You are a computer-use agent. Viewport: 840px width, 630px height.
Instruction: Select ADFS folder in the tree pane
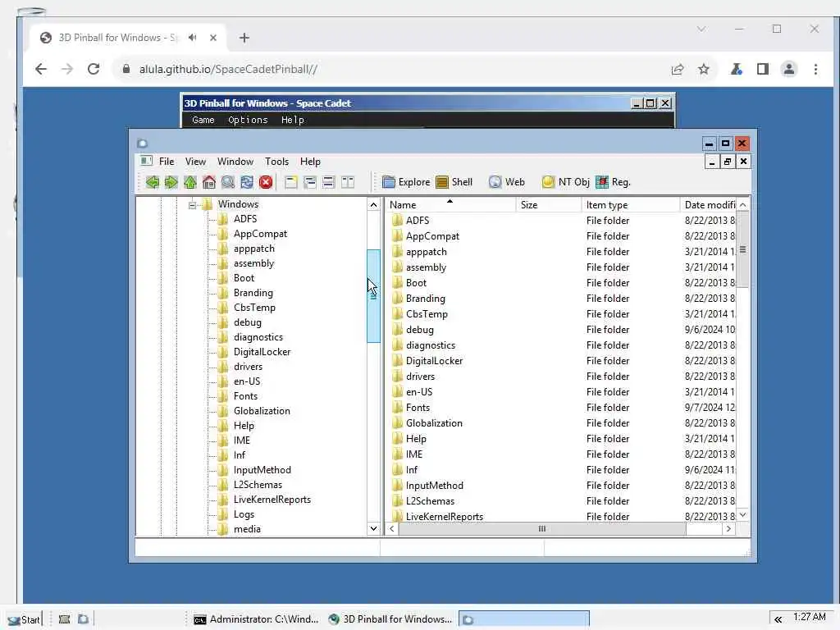point(244,218)
